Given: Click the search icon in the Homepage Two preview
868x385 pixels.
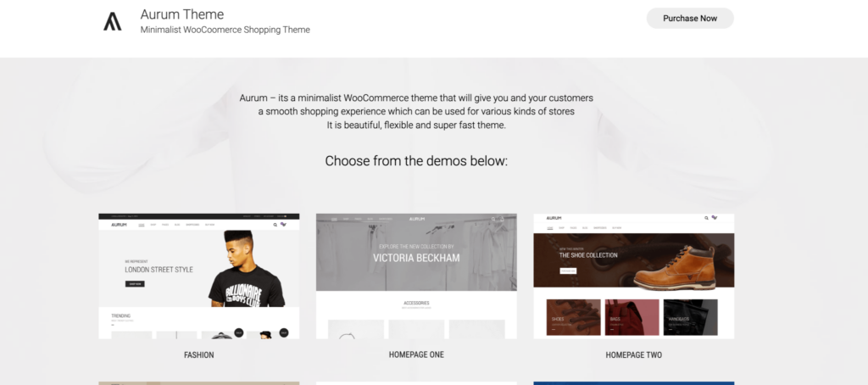Looking at the screenshot, I should pos(706,218).
